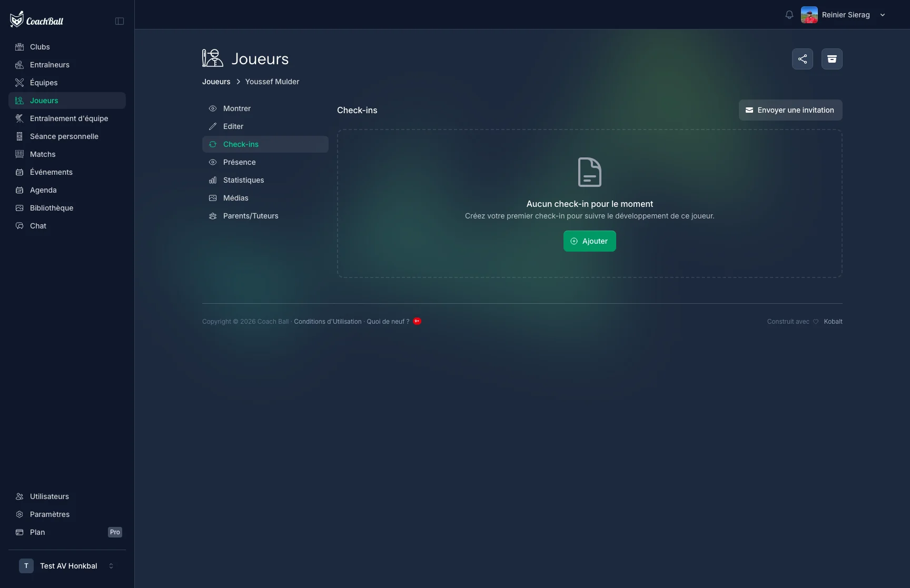Click the Matchs icon in the sidebar
Viewport: 910px width, 588px height.
pos(19,154)
